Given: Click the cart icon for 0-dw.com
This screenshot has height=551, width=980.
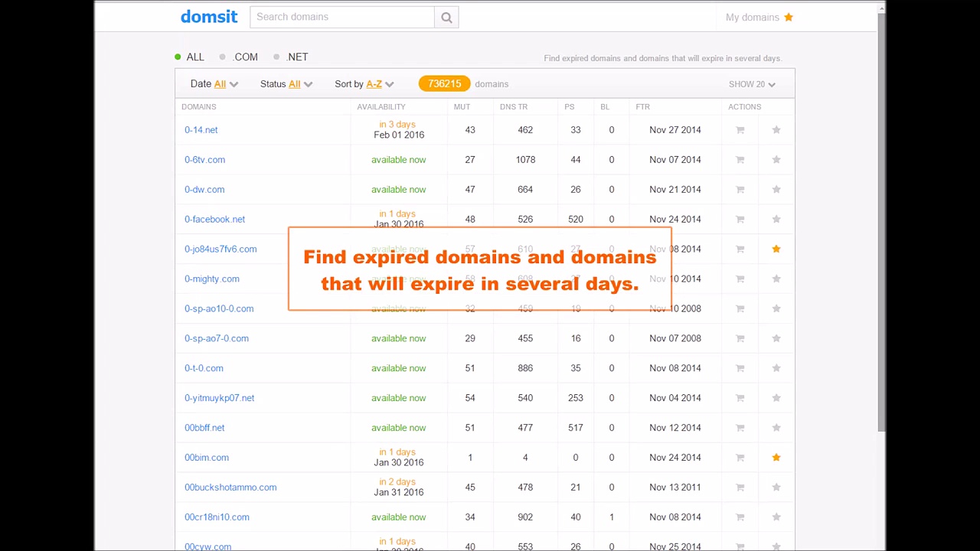Looking at the screenshot, I should point(740,190).
